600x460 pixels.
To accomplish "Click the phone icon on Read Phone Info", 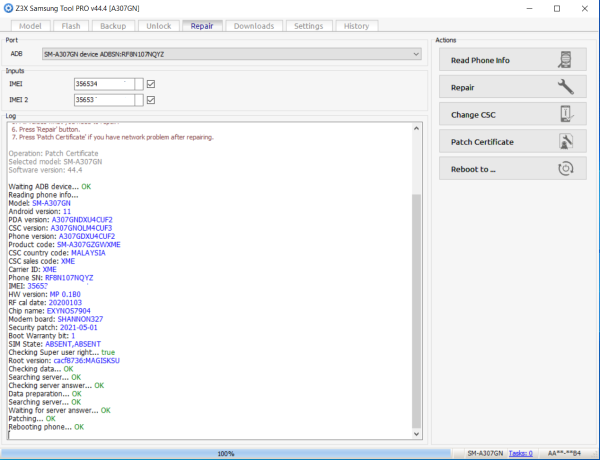I will click(565, 60).
